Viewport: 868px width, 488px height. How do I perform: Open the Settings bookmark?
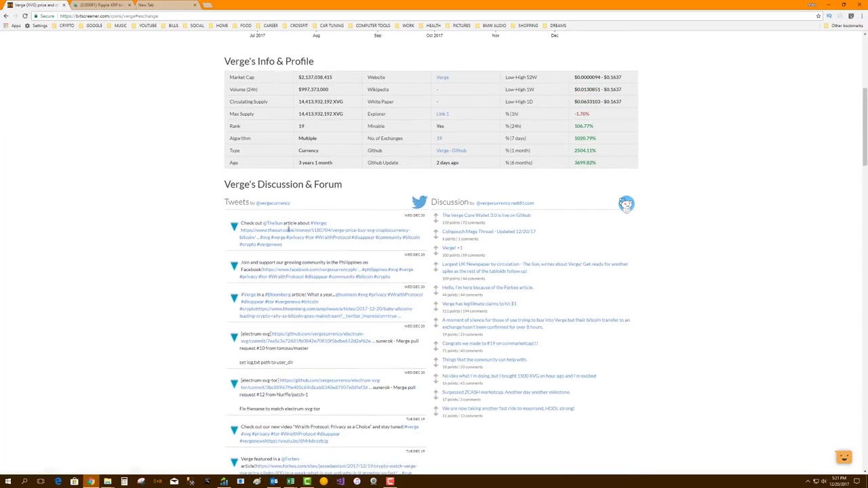[x=36, y=26]
